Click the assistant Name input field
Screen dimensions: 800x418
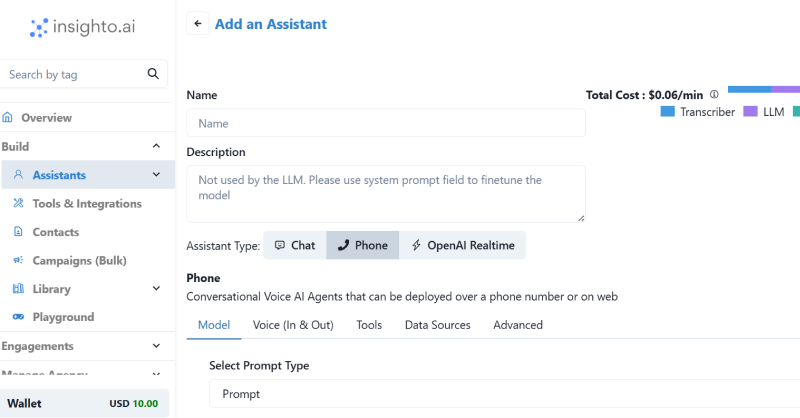386,124
